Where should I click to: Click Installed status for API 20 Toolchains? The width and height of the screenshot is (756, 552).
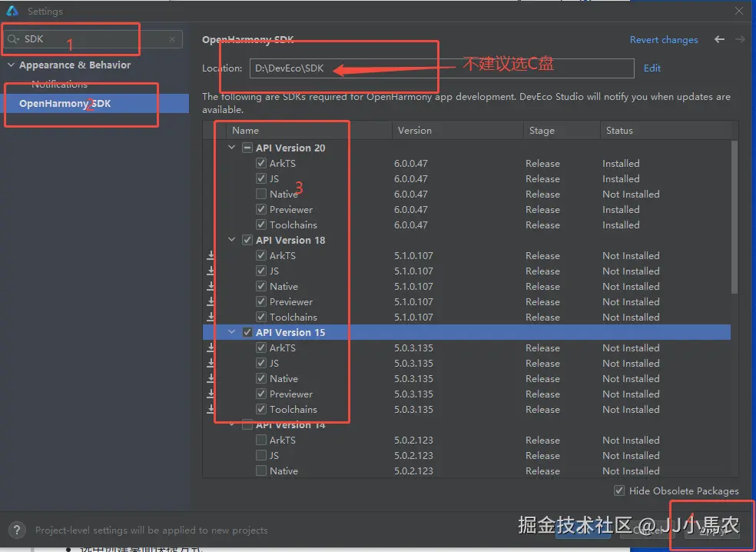[x=621, y=224]
